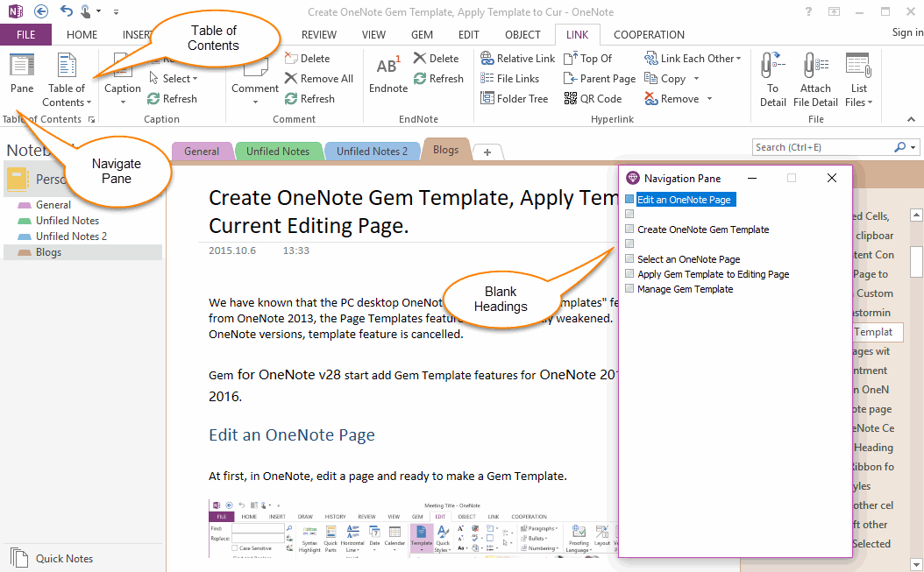Click the 'Edit an OneNote Page' heading in the page body
The width and height of the screenshot is (924, 572).
(292, 434)
